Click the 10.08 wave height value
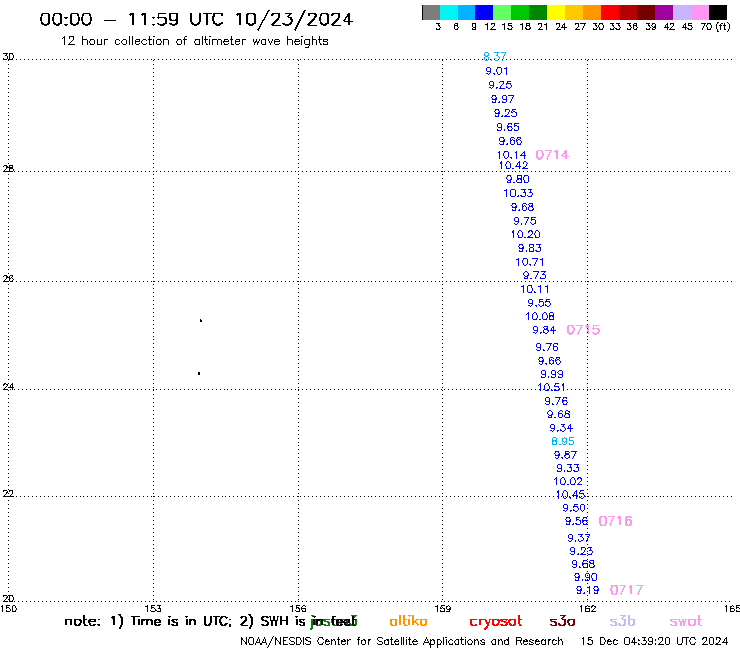 (x=540, y=316)
